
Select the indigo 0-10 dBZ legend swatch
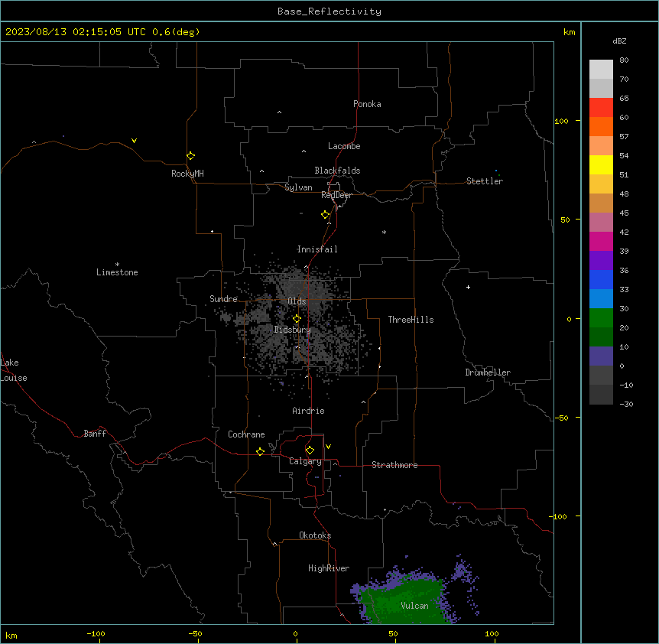click(601, 356)
